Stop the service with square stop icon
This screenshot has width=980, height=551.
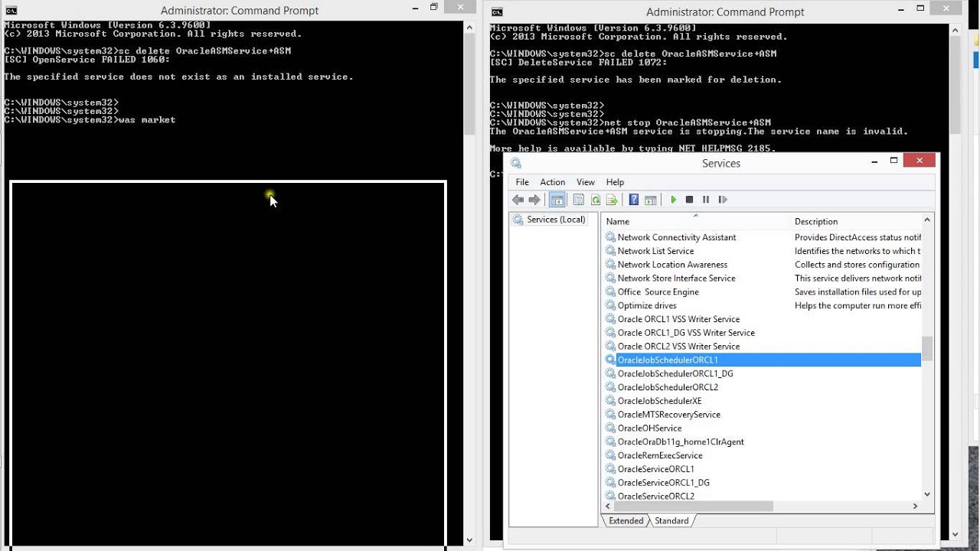[x=689, y=200]
